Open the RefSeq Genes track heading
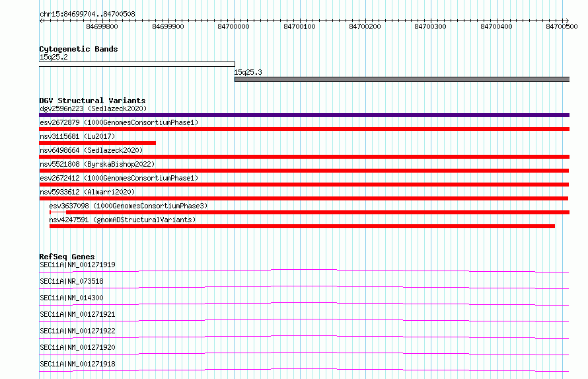Screen dimensions: 588x379 (x=67, y=257)
